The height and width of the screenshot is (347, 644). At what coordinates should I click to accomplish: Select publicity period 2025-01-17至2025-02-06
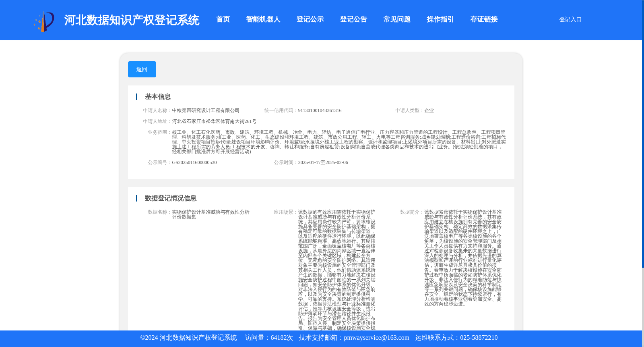coord(323,162)
